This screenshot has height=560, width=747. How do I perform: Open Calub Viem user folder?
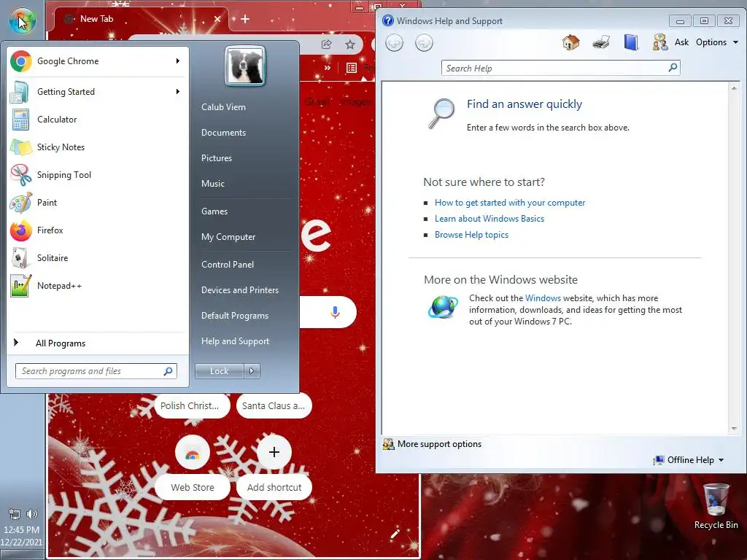click(x=223, y=107)
